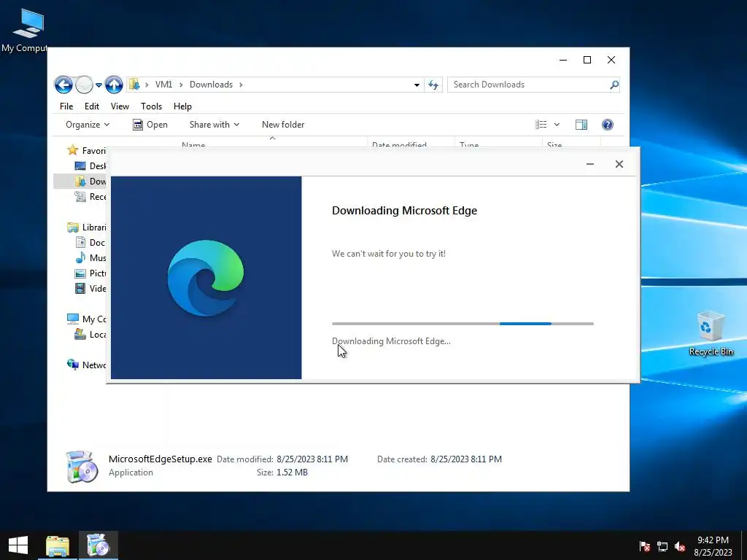The width and height of the screenshot is (747, 560).
Task: Select Pictures library in navigation pane
Action: pos(90,273)
